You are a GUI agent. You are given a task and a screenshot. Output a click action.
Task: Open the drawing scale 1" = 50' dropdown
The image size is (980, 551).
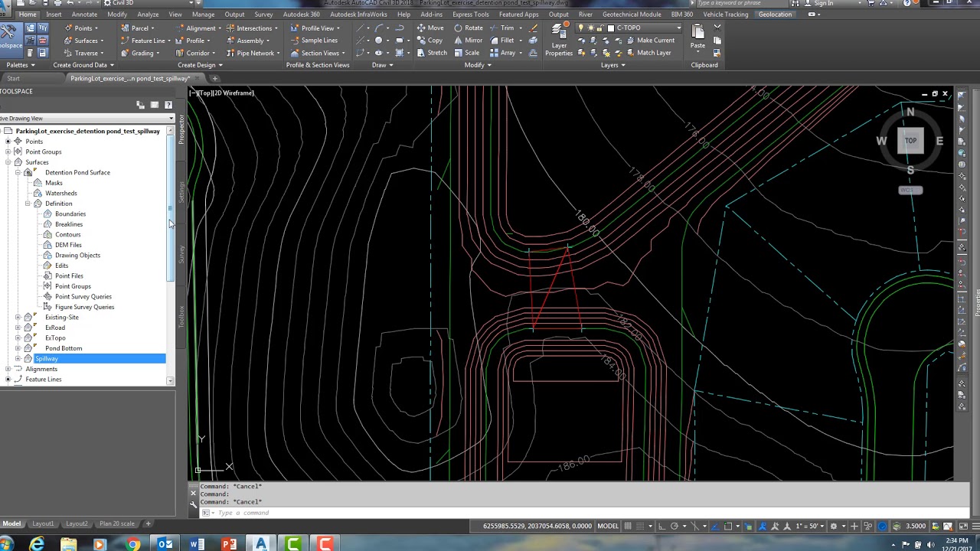click(812, 526)
